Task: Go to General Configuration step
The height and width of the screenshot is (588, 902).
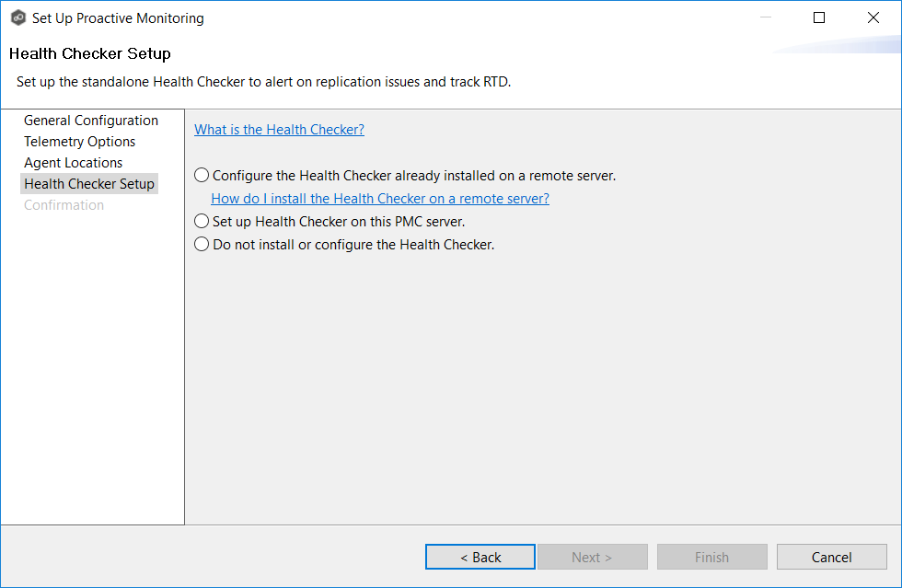Action: 91,121
